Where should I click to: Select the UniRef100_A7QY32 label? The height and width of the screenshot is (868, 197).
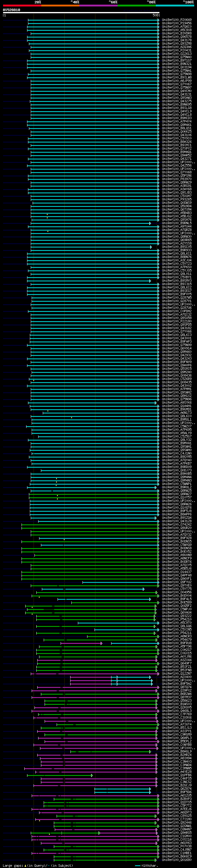[177, 535]
